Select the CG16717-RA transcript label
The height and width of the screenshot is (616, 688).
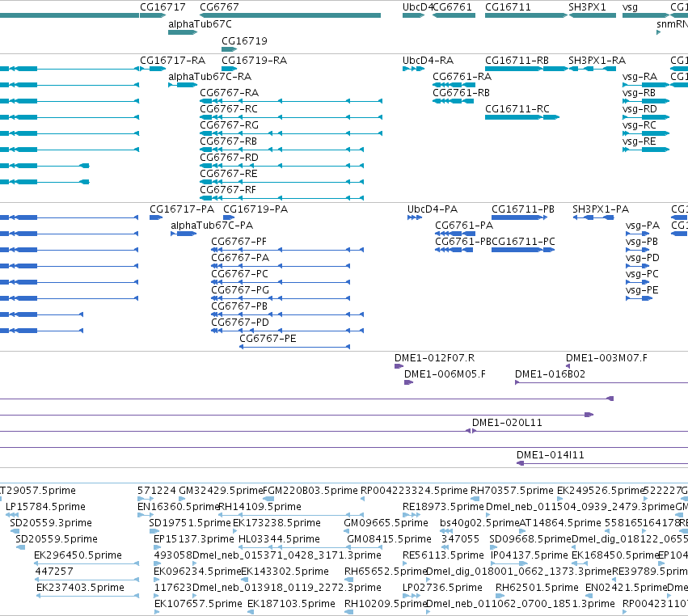point(172,60)
